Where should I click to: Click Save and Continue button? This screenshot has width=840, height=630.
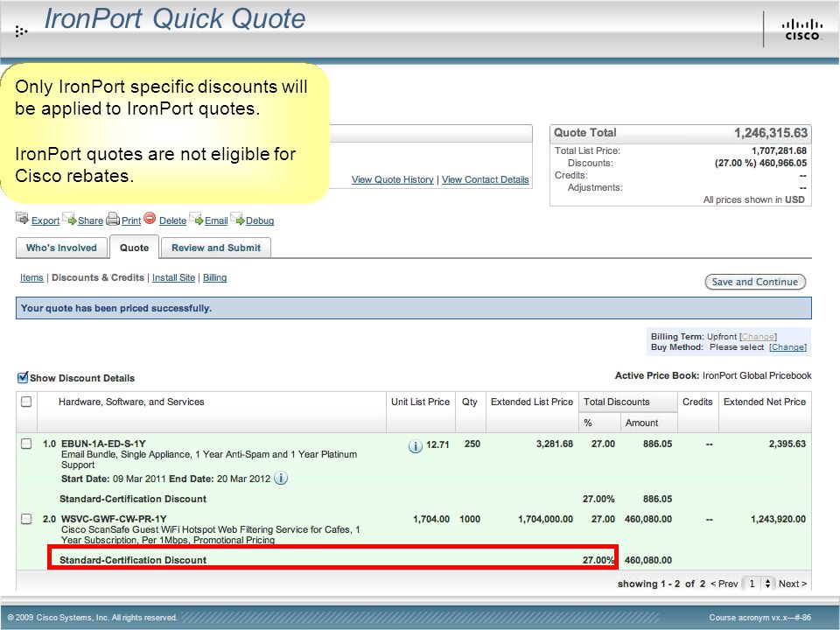point(755,282)
